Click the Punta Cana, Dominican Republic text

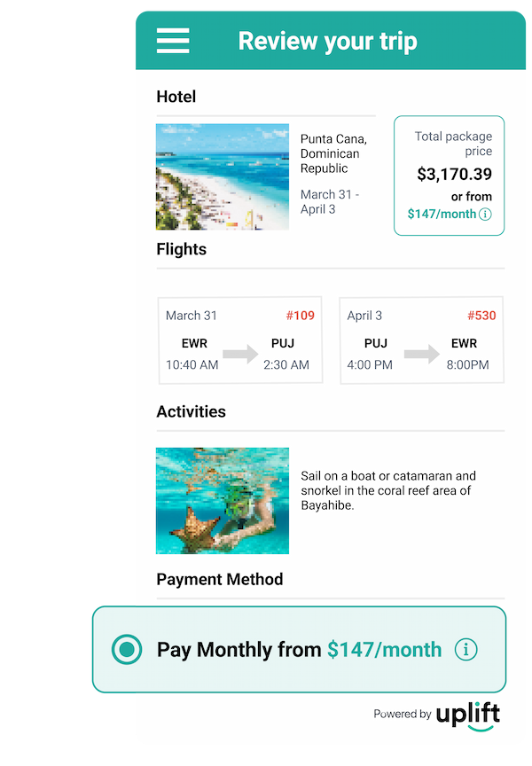point(333,153)
